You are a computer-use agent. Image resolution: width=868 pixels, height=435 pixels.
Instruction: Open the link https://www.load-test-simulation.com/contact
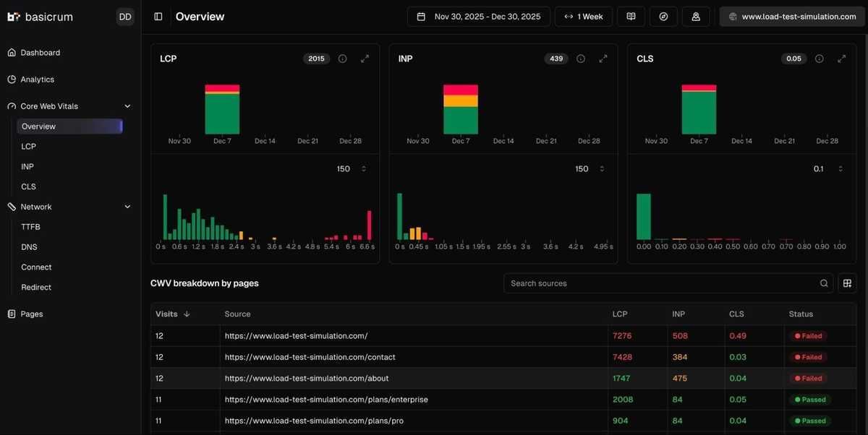(x=310, y=356)
